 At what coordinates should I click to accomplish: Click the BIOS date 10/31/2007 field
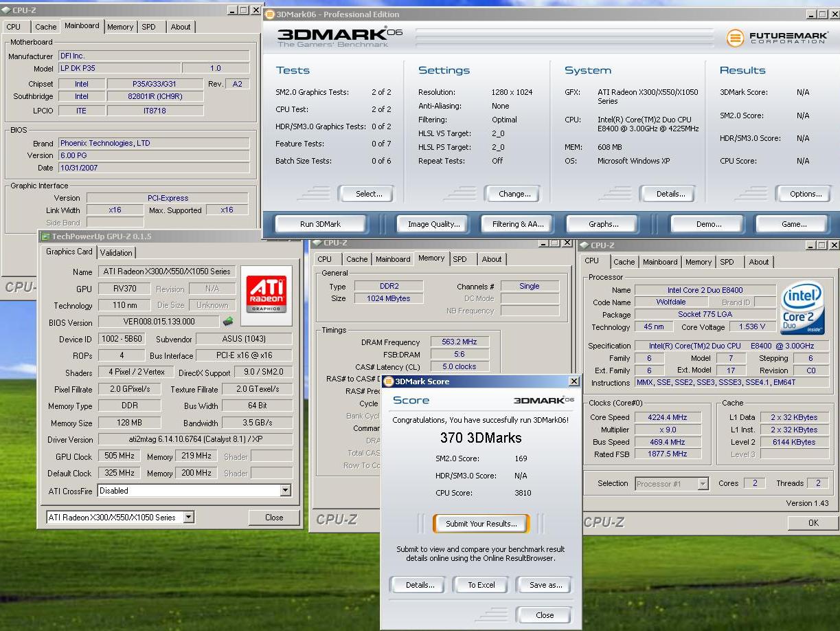[153, 168]
